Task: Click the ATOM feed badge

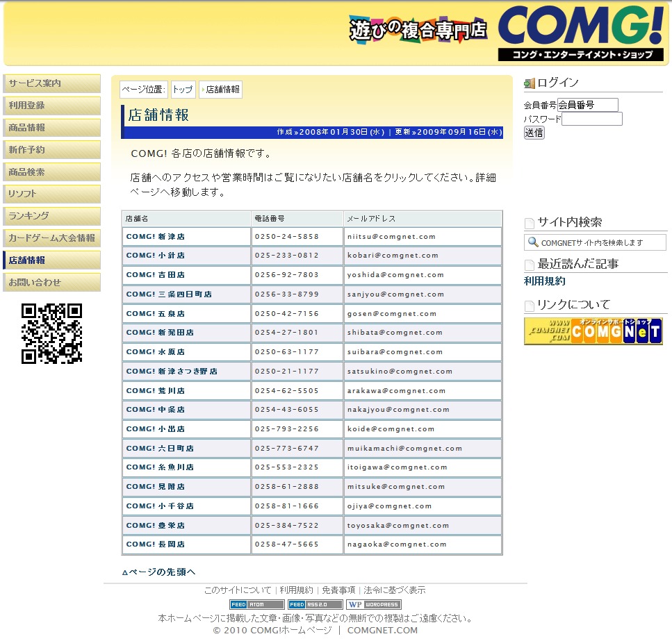Action: [x=256, y=604]
